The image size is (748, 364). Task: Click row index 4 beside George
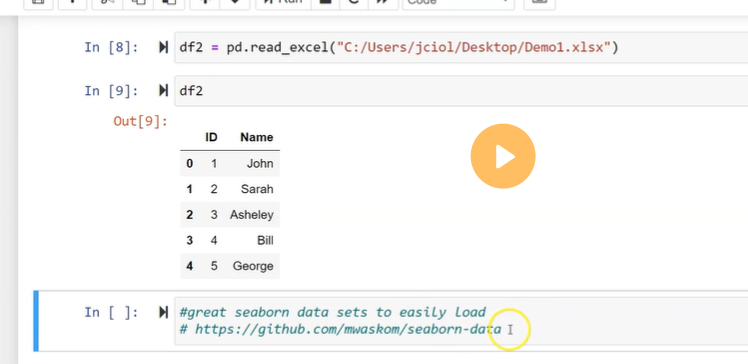189,266
